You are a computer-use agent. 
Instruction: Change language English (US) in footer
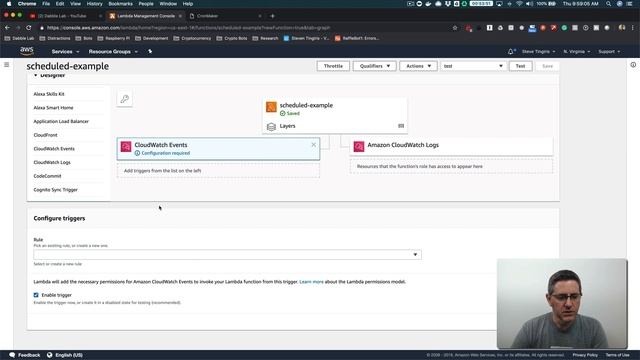pos(65,355)
